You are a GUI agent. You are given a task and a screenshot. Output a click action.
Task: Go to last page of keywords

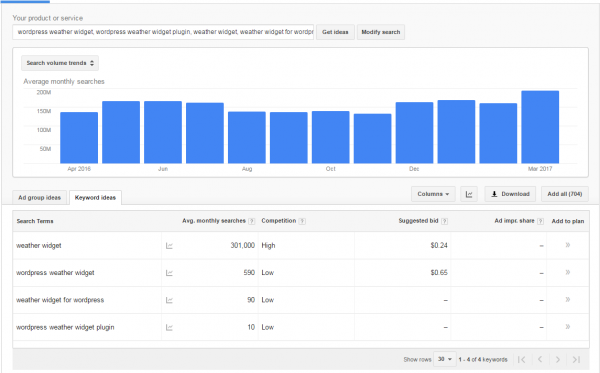pyautogui.click(x=576, y=360)
